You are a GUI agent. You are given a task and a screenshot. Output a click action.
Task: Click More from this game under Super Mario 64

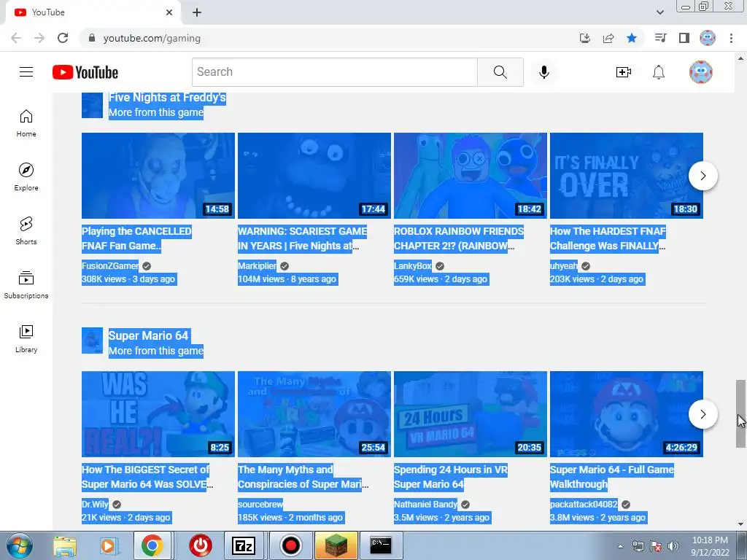[x=156, y=351]
